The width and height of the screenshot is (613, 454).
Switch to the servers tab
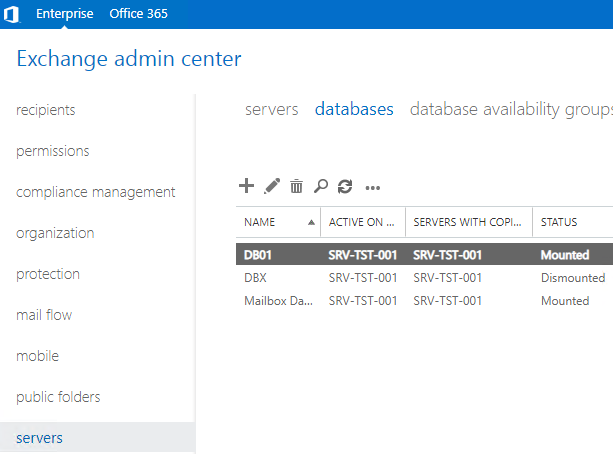click(271, 109)
